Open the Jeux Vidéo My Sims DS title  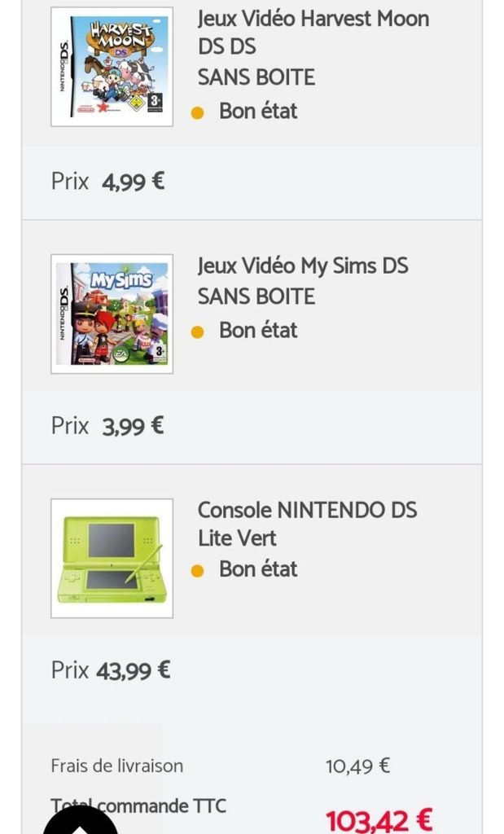pos(302,280)
